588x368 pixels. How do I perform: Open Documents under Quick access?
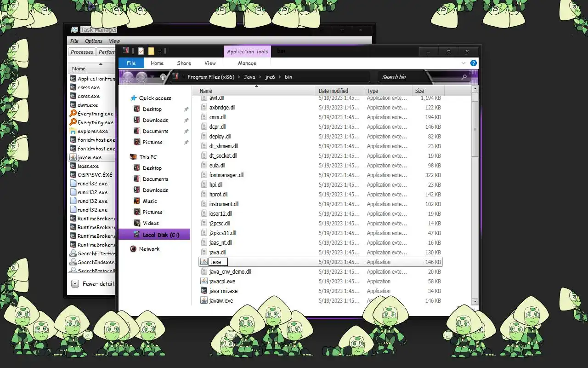point(155,131)
